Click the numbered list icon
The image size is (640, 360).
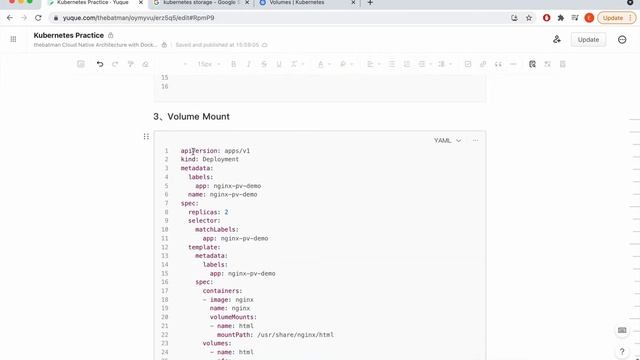[407, 64]
